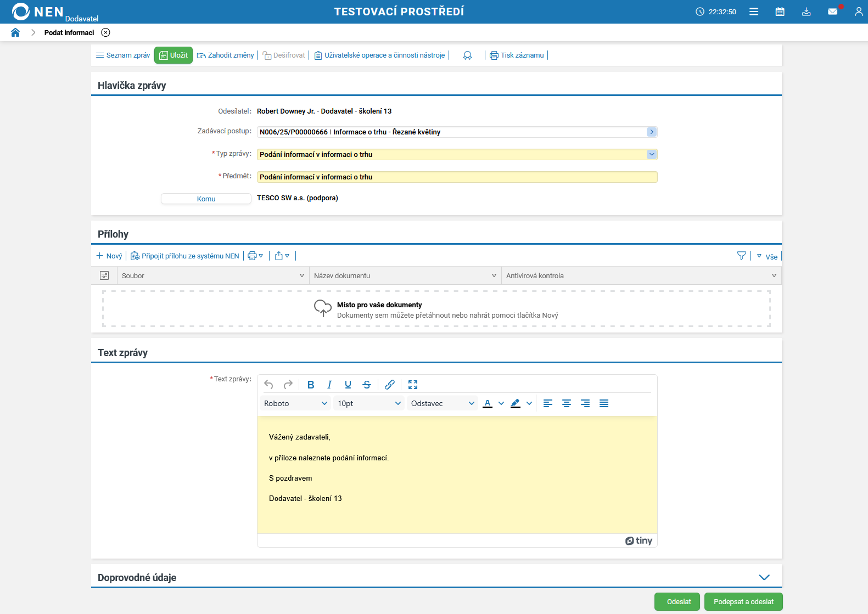Open Seznam zpráv from toolbar
This screenshot has height=614, width=868.
pyautogui.click(x=123, y=55)
